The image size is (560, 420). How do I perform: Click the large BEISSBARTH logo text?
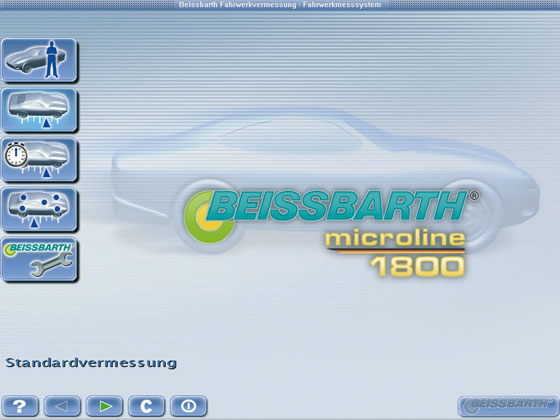[336, 206]
